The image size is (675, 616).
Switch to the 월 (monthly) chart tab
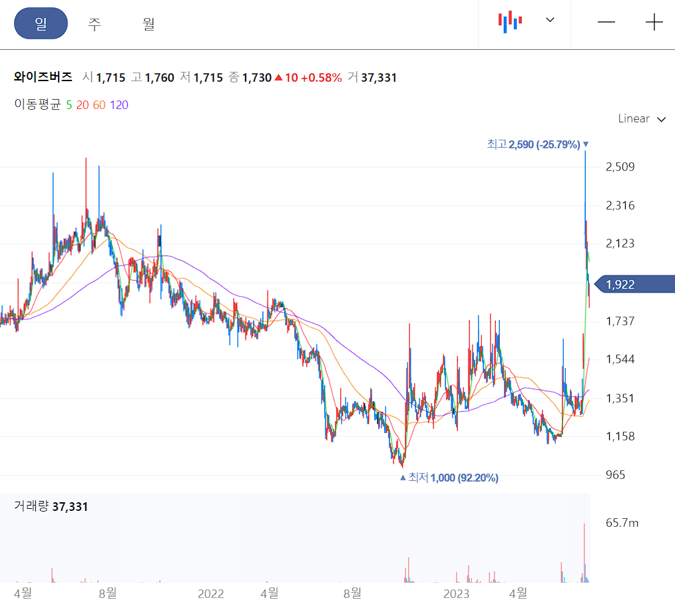(148, 24)
